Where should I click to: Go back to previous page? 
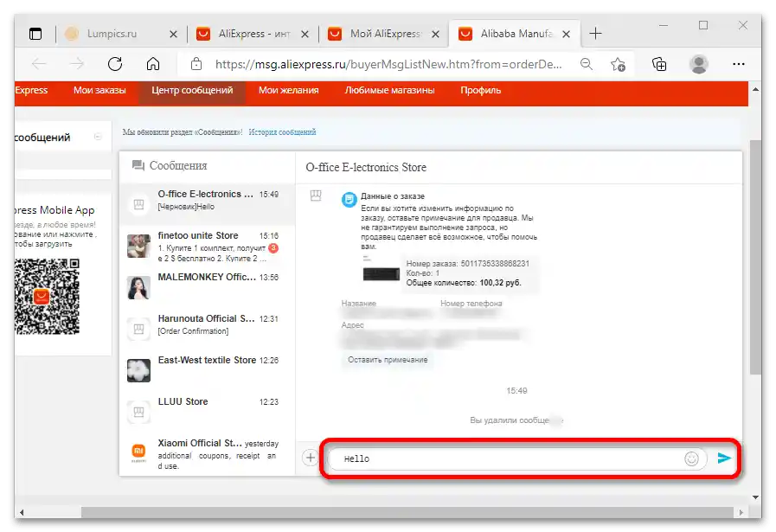pyautogui.click(x=39, y=64)
